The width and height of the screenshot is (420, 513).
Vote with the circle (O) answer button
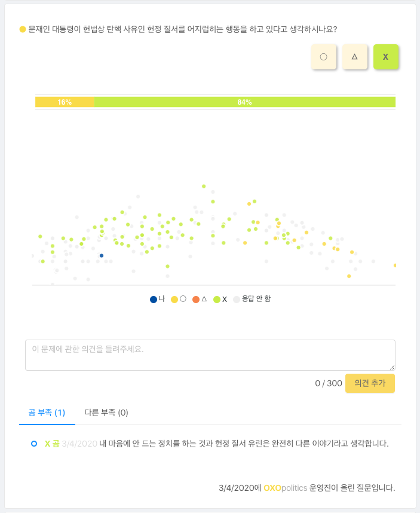tap(324, 57)
